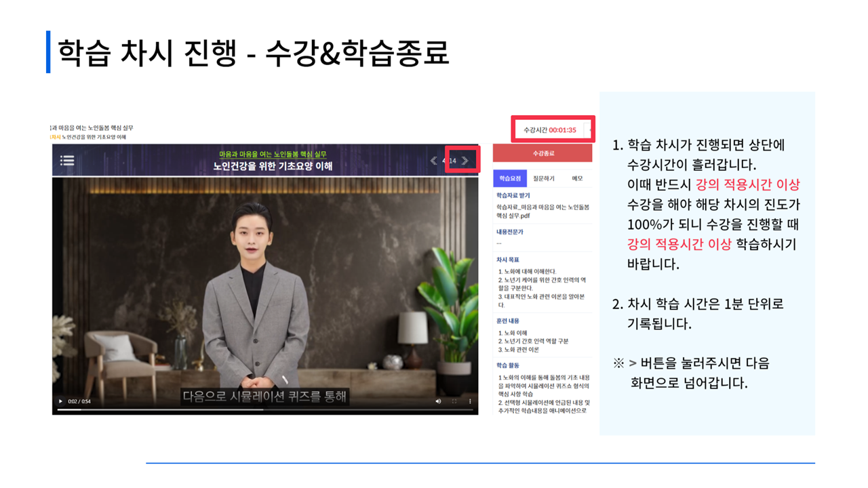Screen dimensions: 868x488
Task: Mute the video volume speaker icon
Action: click(438, 401)
